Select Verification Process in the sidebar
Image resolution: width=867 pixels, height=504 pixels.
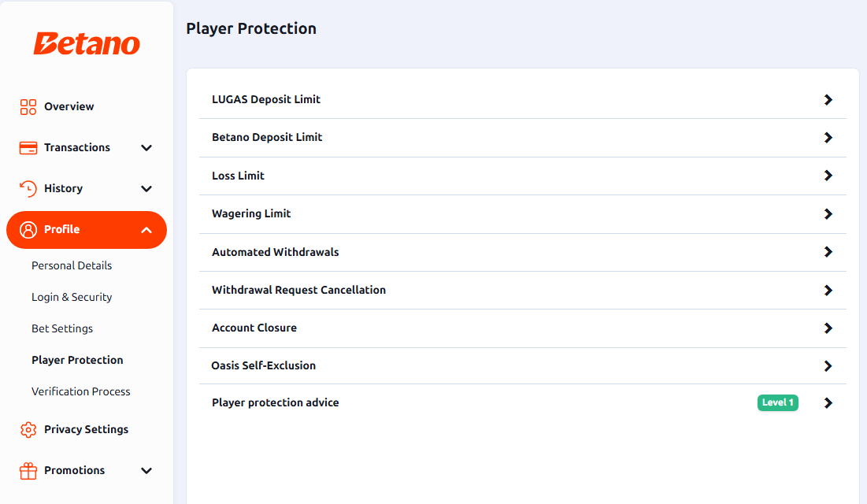pos(81,391)
